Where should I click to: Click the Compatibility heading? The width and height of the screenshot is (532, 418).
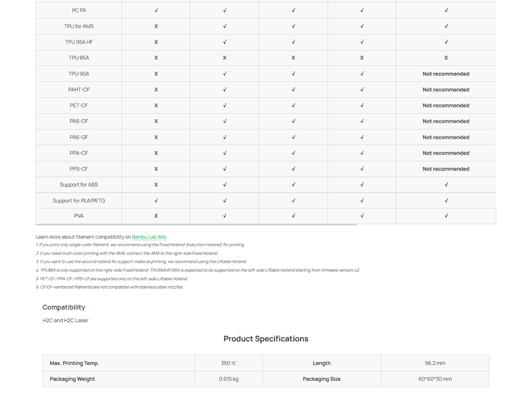click(64, 307)
